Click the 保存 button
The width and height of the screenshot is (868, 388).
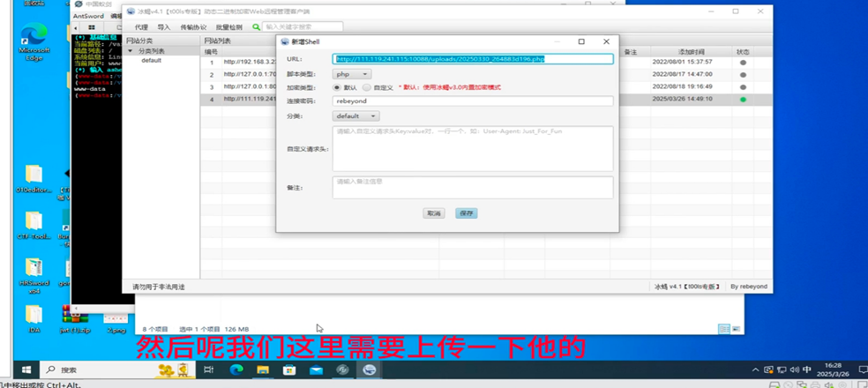tap(467, 213)
